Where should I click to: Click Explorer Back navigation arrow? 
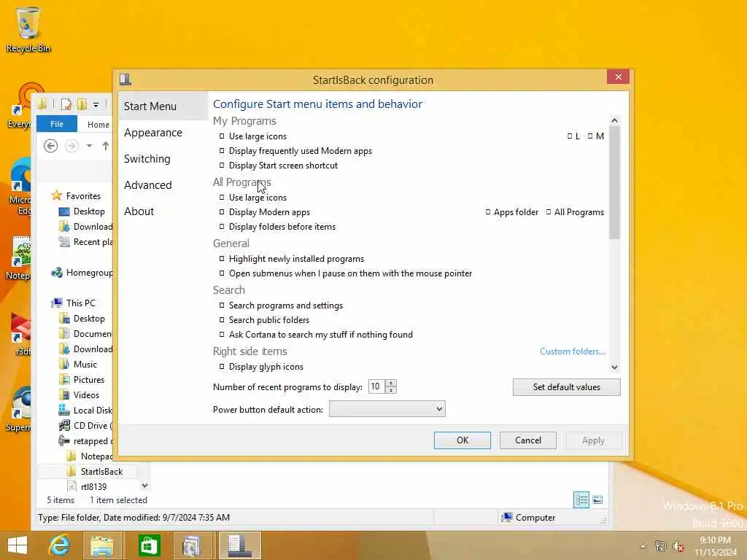point(51,146)
